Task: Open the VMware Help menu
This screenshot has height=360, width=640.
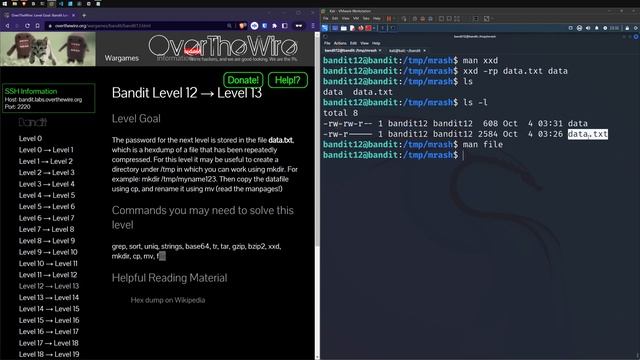Action: click(x=377, y=18)
